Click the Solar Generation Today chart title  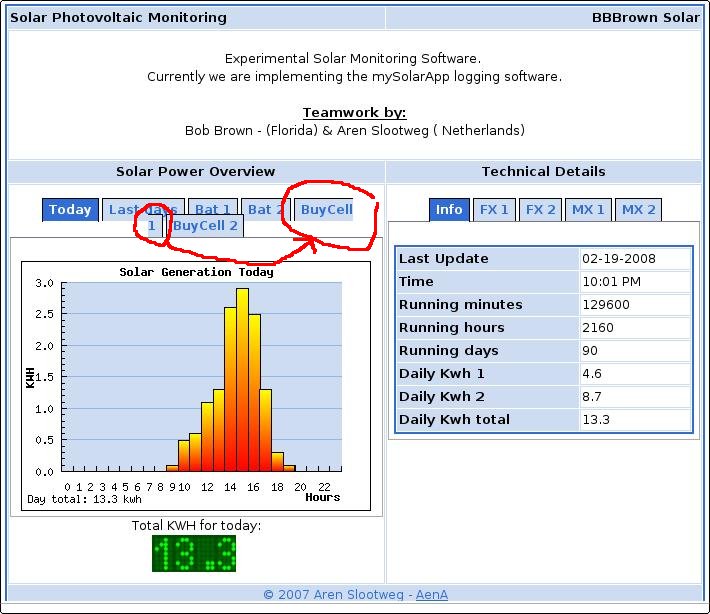[x=196, y=272]
